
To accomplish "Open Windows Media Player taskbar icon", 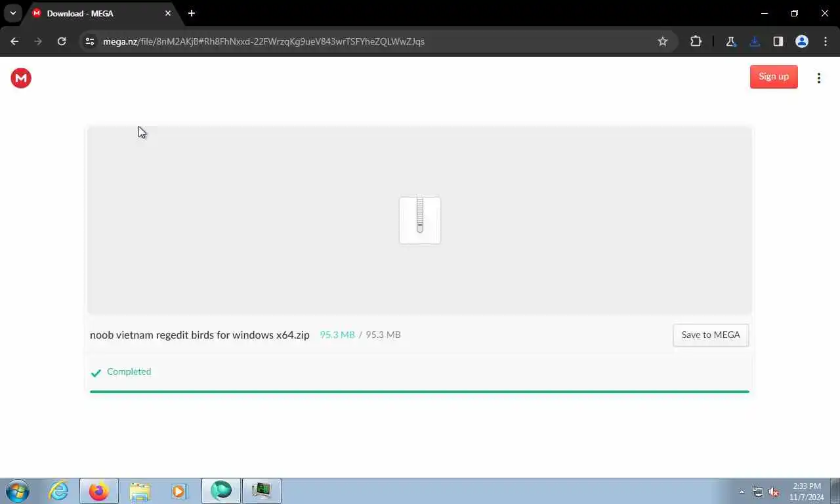I will point(179,491).
